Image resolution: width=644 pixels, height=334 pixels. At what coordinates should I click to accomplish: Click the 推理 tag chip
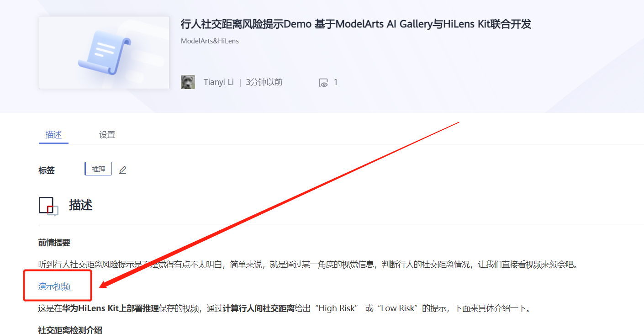click(x=98, y=169)
